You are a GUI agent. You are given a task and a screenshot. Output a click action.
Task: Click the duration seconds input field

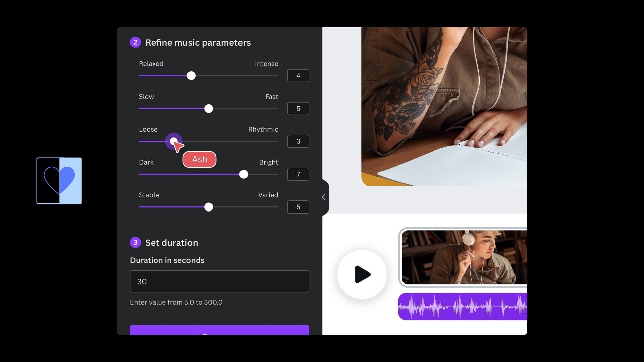219,281
